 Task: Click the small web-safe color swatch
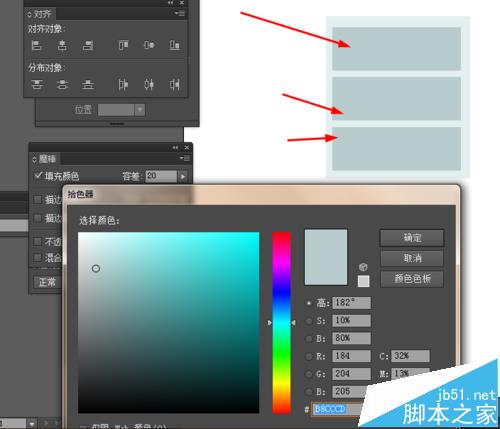[363, 281]
